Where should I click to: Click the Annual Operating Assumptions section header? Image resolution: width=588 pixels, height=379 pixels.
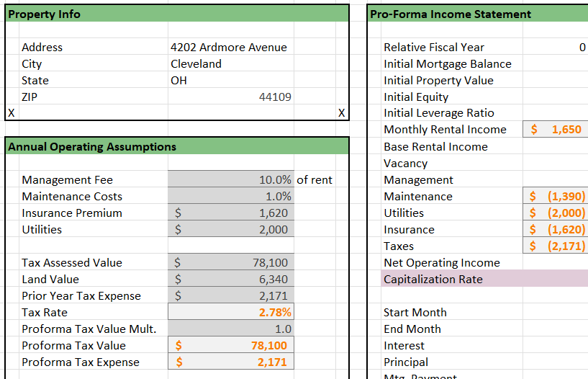[x=92, y=147]
